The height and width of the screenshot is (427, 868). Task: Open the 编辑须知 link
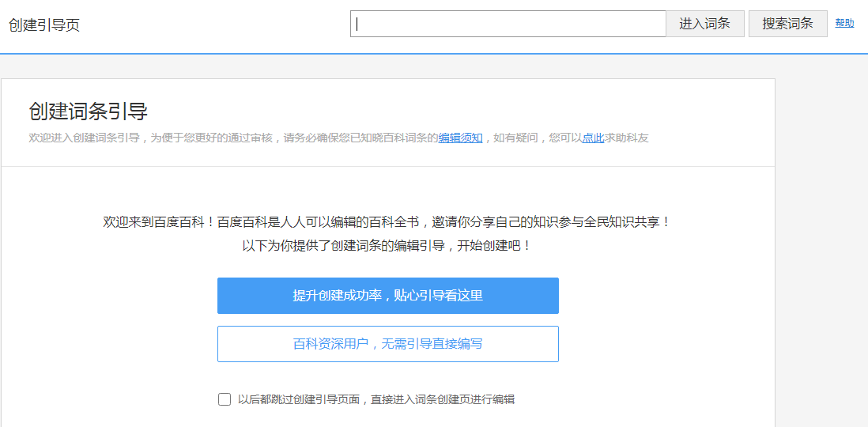(461, 138)
